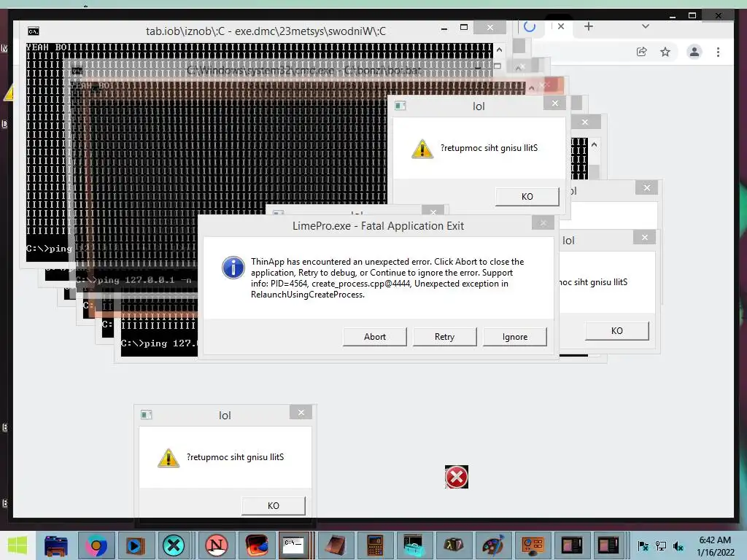
Task: Launch the Chrome taskbar icon
Action: [96, 545]
